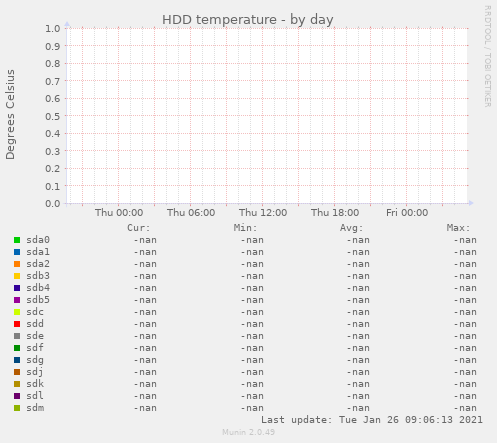Click the sdc lime legend swatch
The height and width of the screenshot is (443, 497).
pyautogui.click(x=17, y=312)
